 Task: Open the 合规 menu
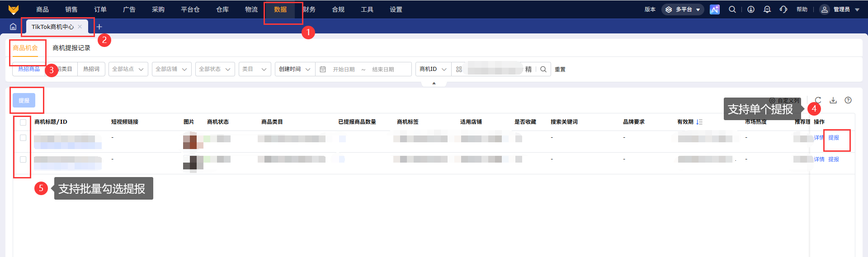coord(338,9)
